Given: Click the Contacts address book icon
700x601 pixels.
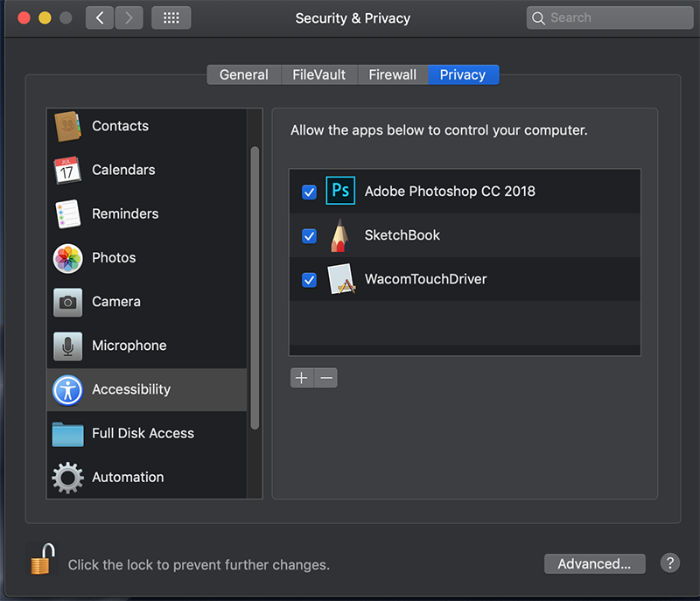Looking at the screenshot, I should click(67, 126).
